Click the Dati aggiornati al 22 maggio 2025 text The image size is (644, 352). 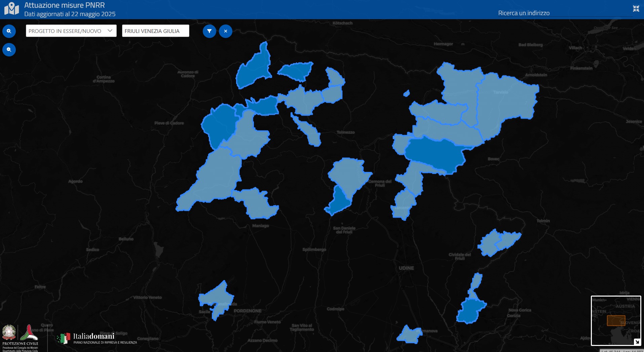click(70, 14)
